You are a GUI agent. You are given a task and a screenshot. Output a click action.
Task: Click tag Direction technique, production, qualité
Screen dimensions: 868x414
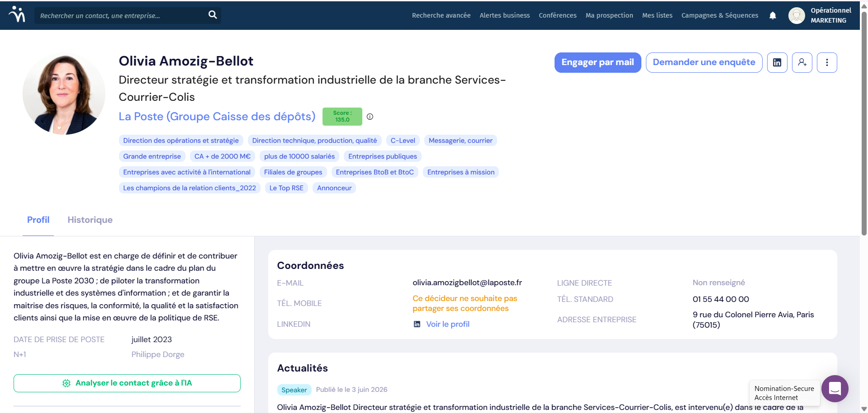pyautogui.click(x=314, y=141)
